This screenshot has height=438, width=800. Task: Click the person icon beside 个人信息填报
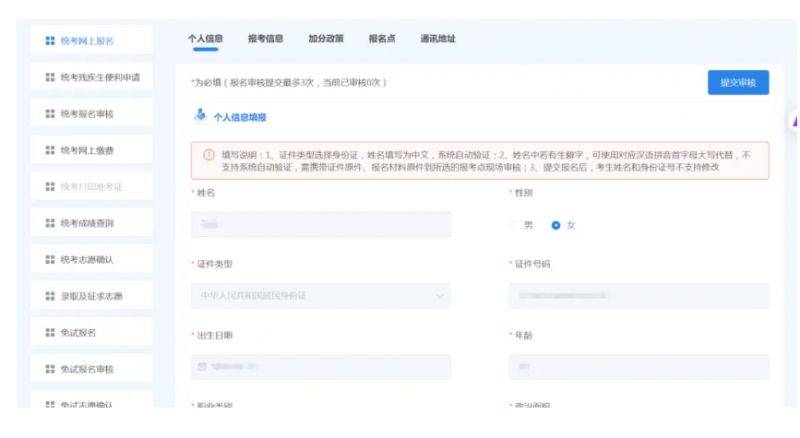pyautogui.click(x=197, y=117)
